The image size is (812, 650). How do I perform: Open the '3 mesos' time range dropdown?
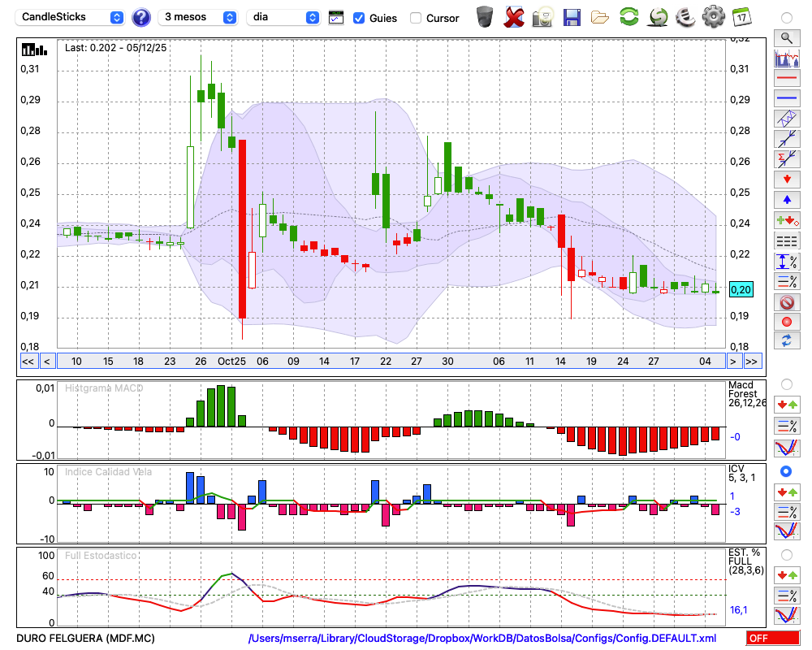pos(199,17)
